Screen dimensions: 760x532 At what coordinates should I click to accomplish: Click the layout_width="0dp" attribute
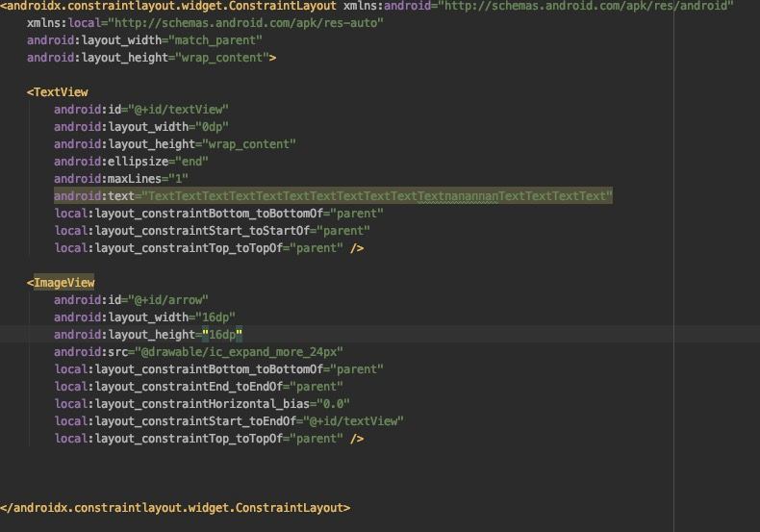pos(141,127)
